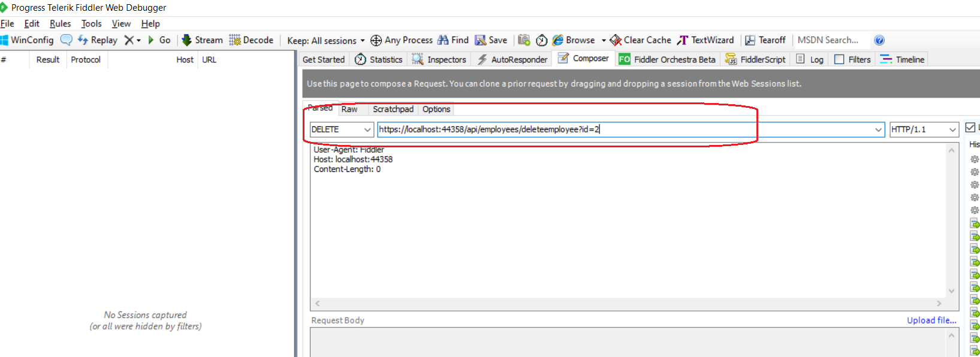Switch to the AutoResponder tab

pos(512,59)
